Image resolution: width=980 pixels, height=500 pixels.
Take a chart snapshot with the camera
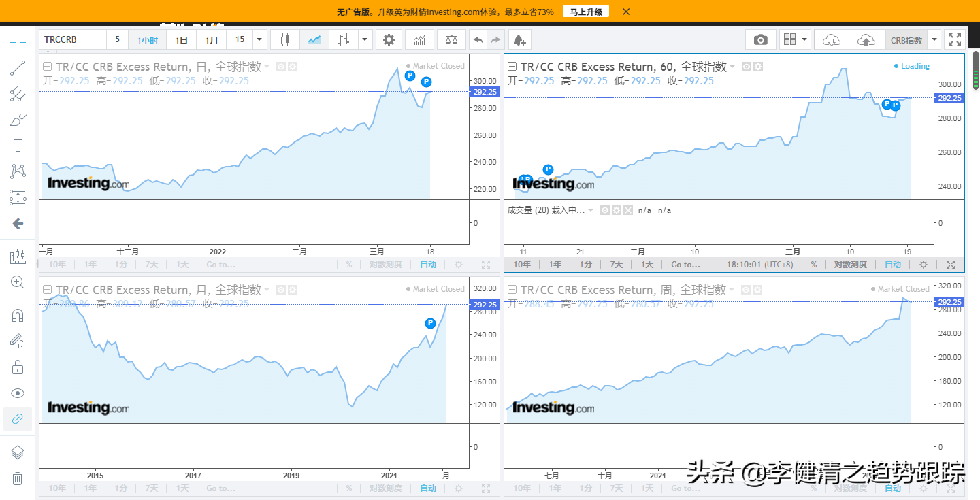761,39
